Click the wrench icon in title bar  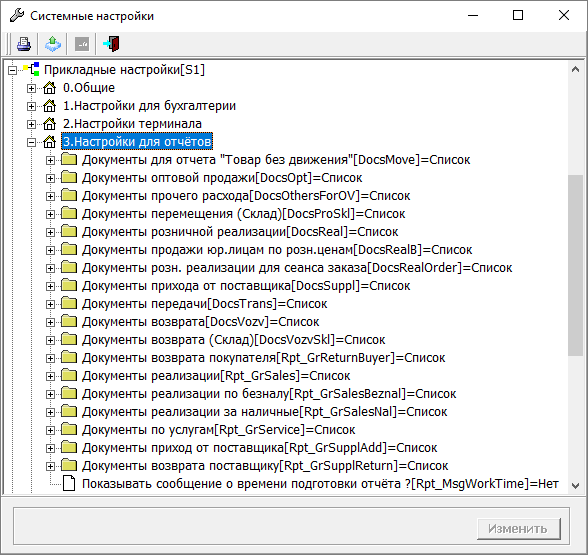pyautogui.click(x=17, y=16)
